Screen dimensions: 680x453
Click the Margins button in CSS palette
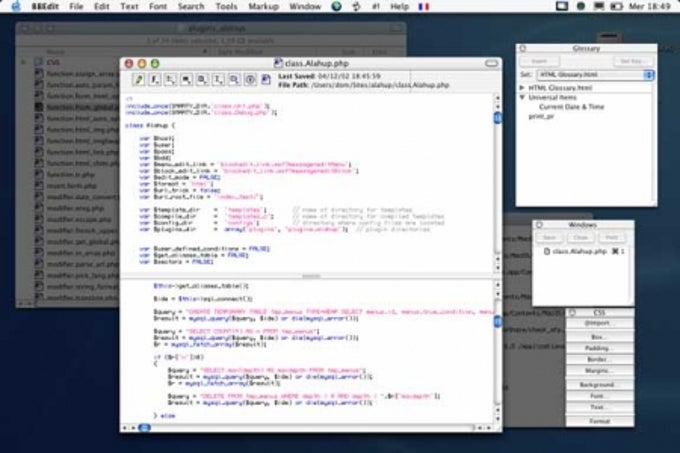598,371
